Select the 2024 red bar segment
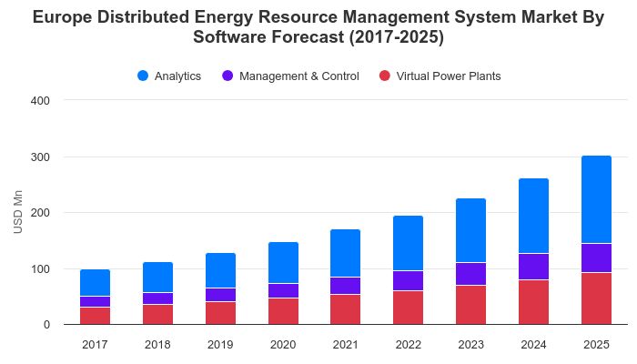Image resolution: width=637 pixels, height=364 pixels. (534, 302)
